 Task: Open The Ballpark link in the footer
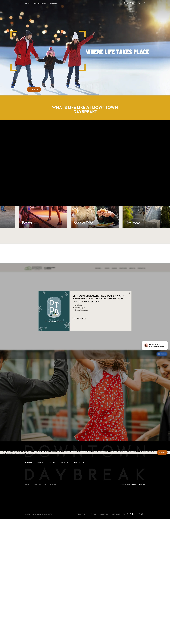click(x=53, y=484)
